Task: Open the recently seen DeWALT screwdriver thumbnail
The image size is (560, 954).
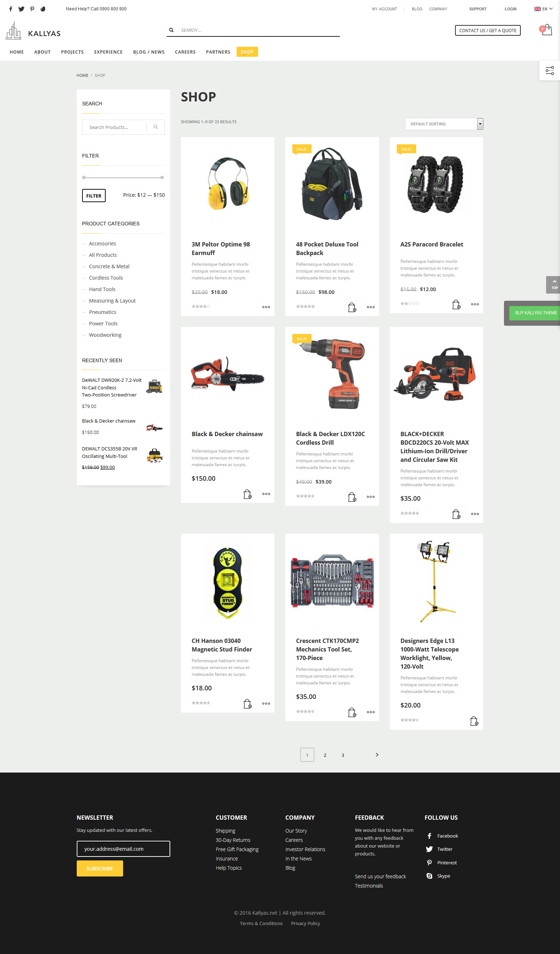Action: (x=154, y=387)
